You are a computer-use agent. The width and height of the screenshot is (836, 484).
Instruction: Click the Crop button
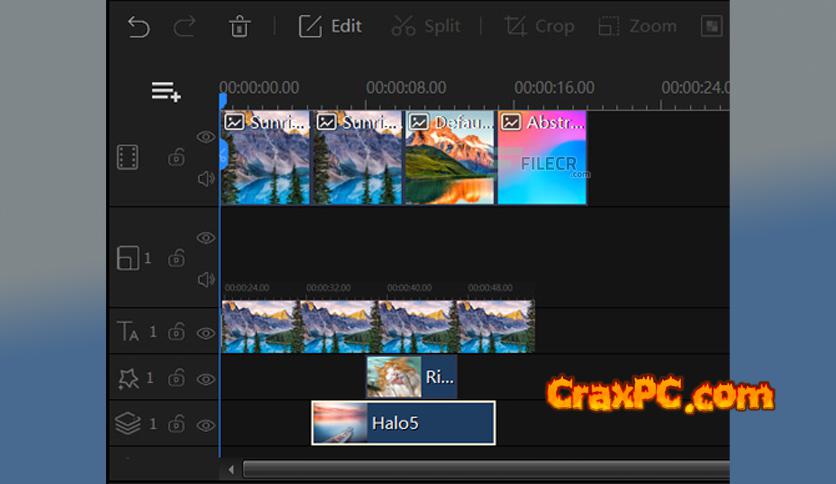tap(539, 27)
